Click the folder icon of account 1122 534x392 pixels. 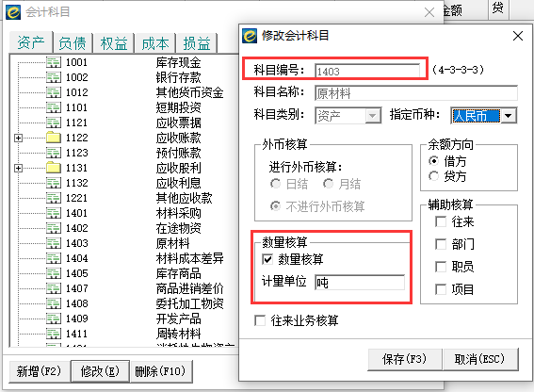(54, 138)
